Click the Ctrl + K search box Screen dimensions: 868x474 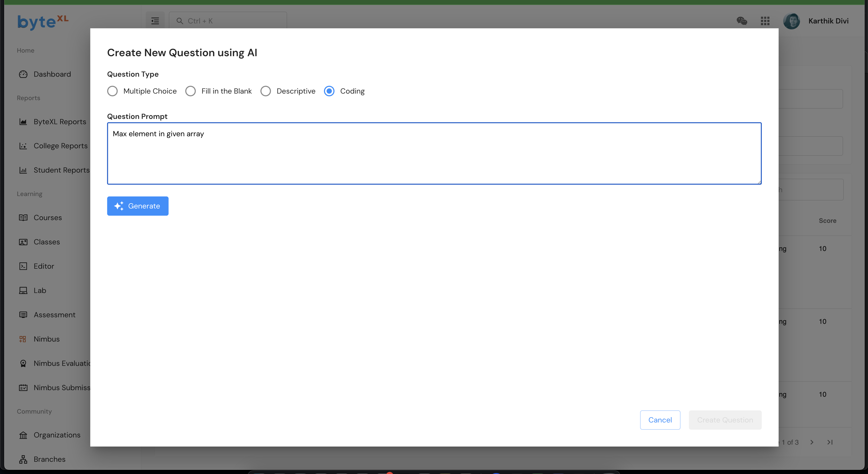click(x=228, y=21)
